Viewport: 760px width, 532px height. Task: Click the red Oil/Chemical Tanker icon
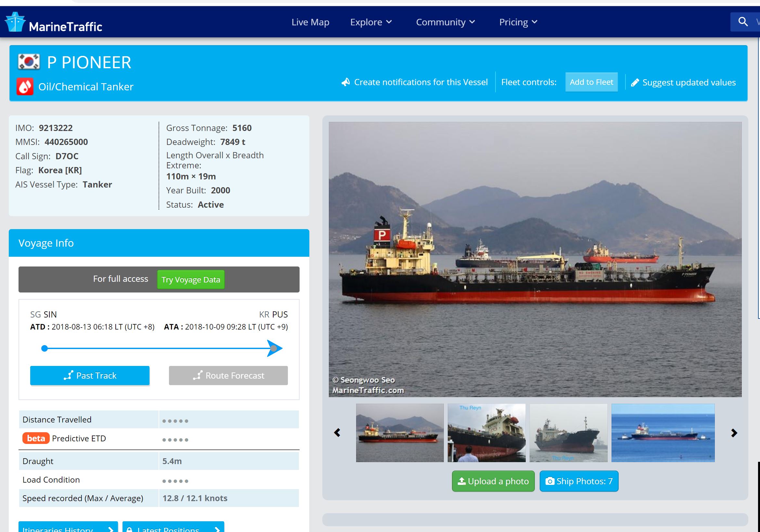point(25,87)
